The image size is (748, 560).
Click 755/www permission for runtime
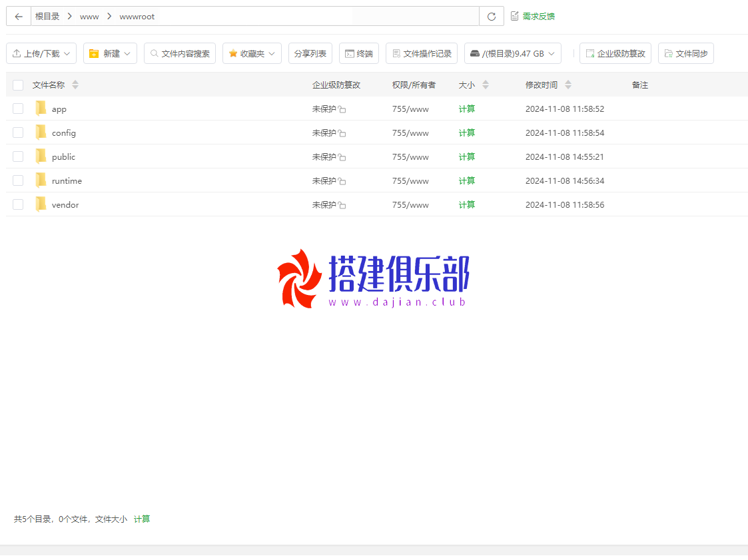tap(410, 180)
